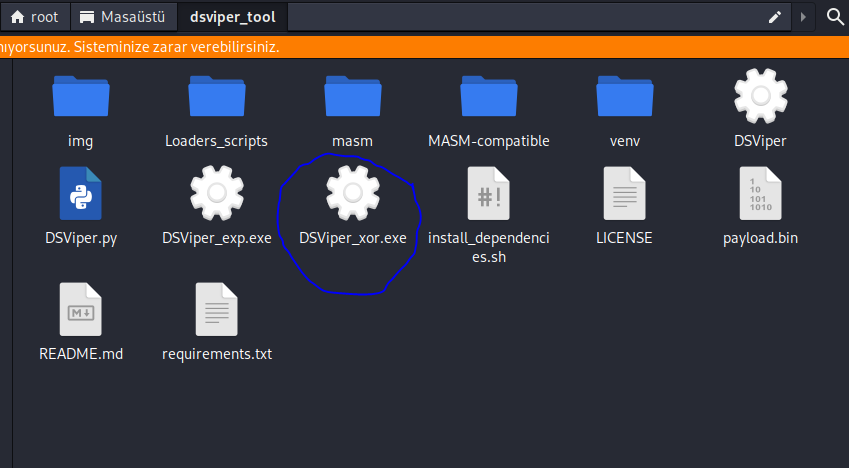Click the DSViper_exp.exe file name
849x468 pixels.
(x=217, y=238)
